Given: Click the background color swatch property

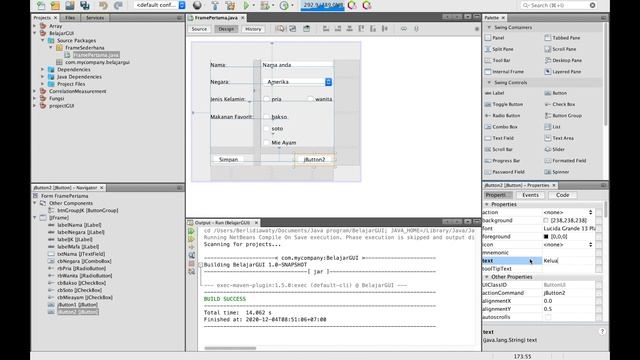Looking at the screenshot, I should click(546, 220).
